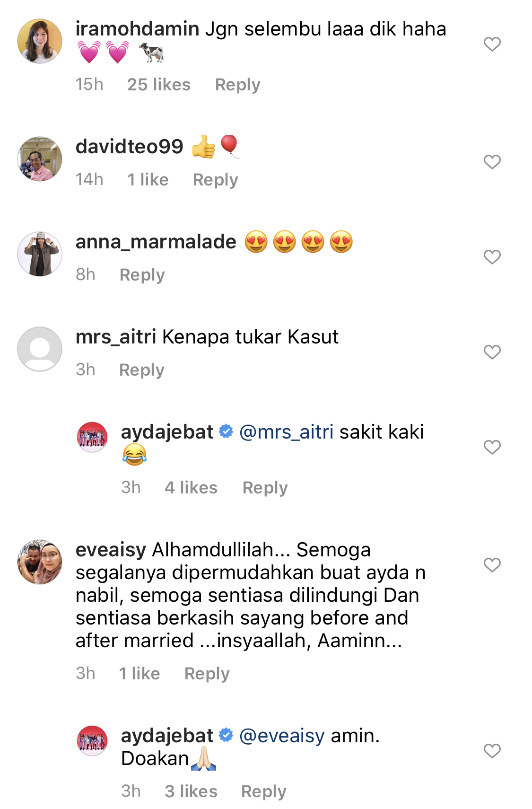Tap the heart icon on eveaisy's comment

point(492,565)
